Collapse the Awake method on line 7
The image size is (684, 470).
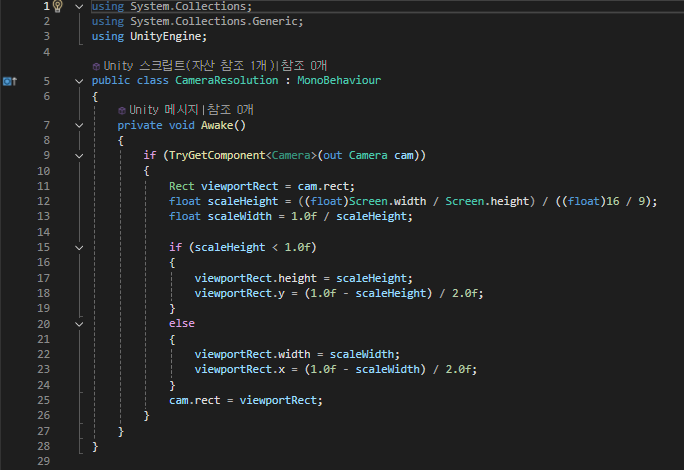[79, 126]
